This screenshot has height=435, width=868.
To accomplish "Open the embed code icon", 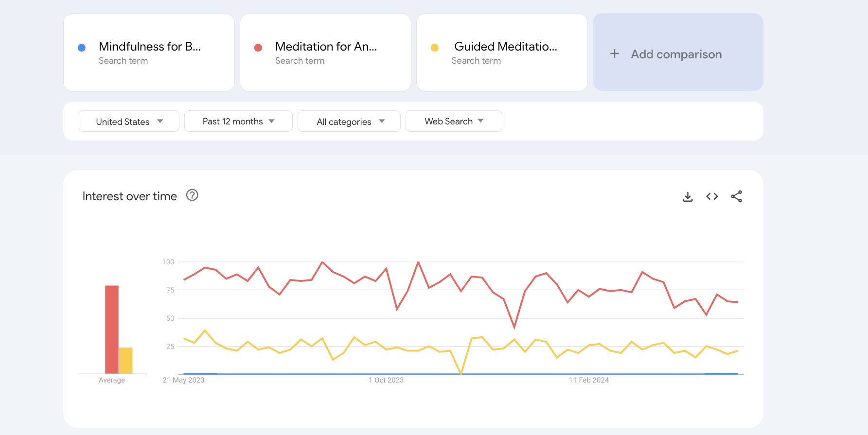I will tap(712, 196).
